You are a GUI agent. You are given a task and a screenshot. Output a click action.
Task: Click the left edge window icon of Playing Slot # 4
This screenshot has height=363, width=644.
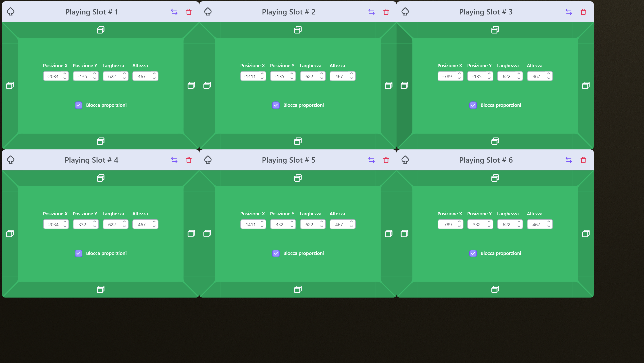click(10, 233)
